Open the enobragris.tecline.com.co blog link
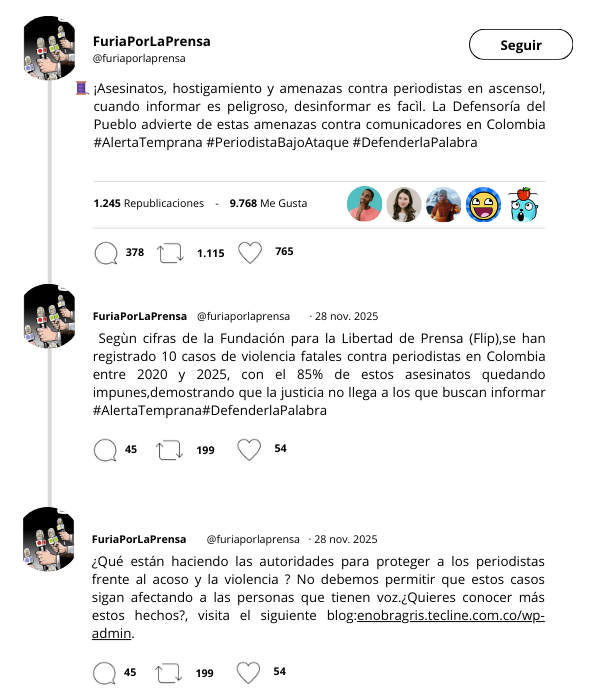Viewport: 600px width, 700px height. coord(451,615)
